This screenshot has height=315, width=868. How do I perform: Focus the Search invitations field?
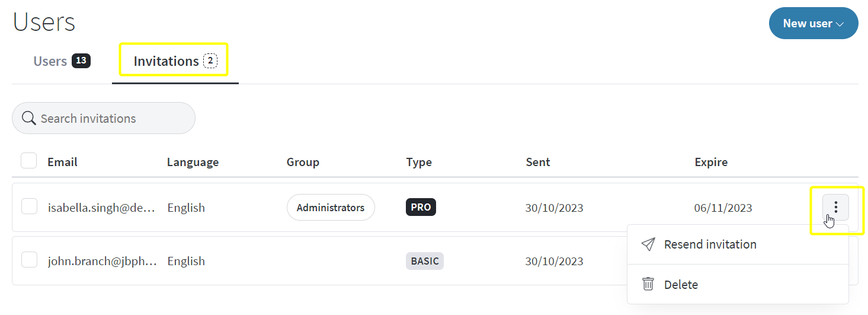[104, 118]
